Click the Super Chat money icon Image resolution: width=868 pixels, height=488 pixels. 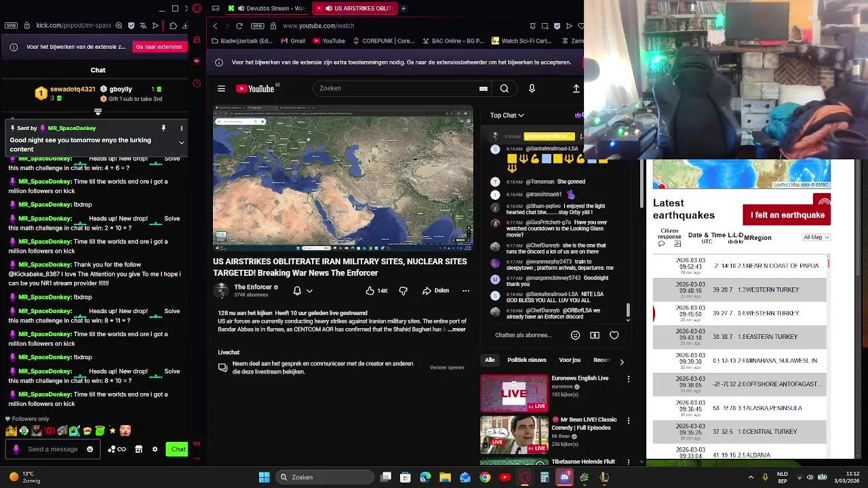coord(595,335)
